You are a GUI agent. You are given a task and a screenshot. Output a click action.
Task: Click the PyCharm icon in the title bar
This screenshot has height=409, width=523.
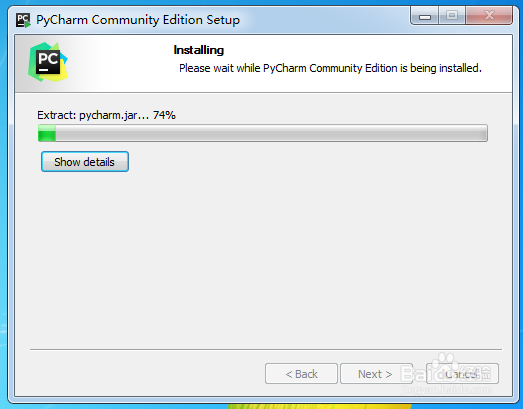[23, 20]
